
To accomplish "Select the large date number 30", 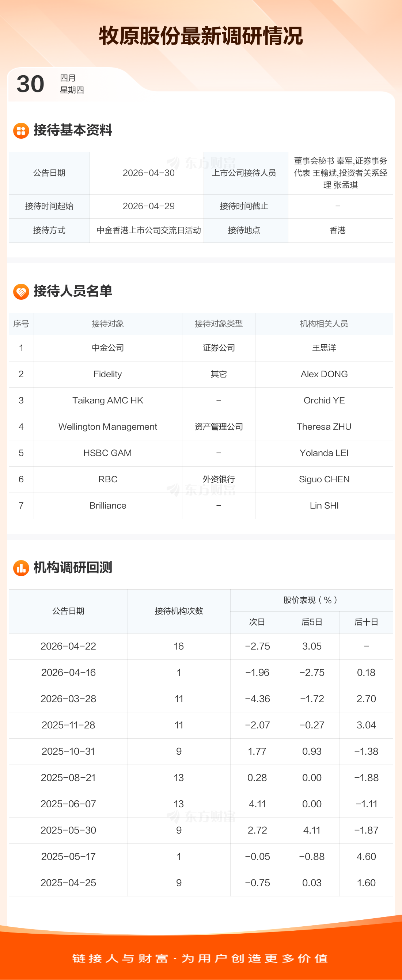I will 30,84.
